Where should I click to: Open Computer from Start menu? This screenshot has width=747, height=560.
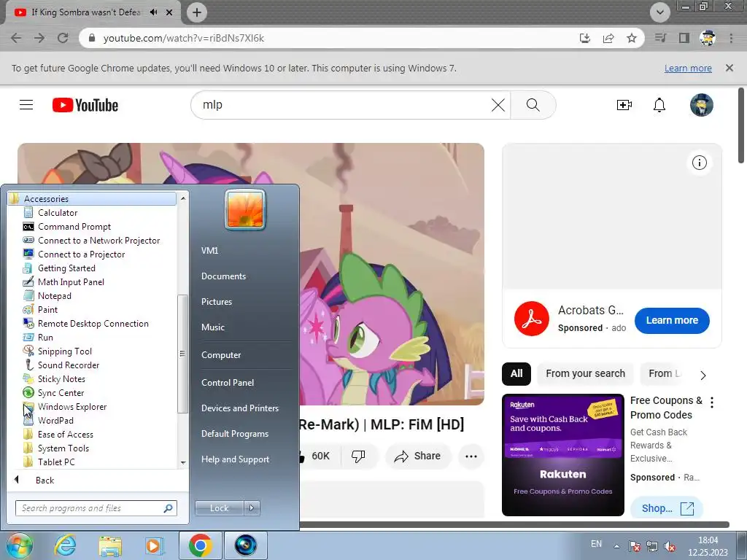(221, 355)
